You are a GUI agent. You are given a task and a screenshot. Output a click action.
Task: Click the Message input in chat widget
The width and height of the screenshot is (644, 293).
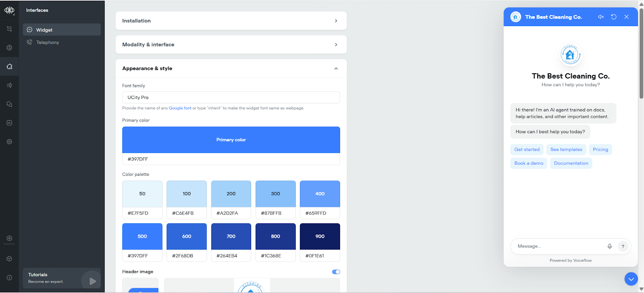pos(559,246)
